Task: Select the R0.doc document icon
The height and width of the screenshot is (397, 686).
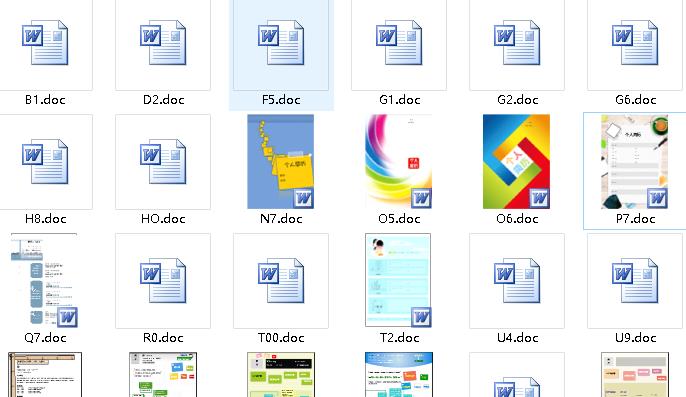Action: tap(163, 281)
